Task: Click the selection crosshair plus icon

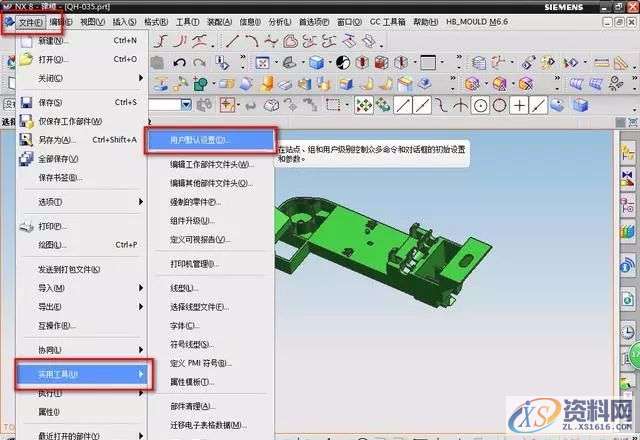Action: point(227,105)
